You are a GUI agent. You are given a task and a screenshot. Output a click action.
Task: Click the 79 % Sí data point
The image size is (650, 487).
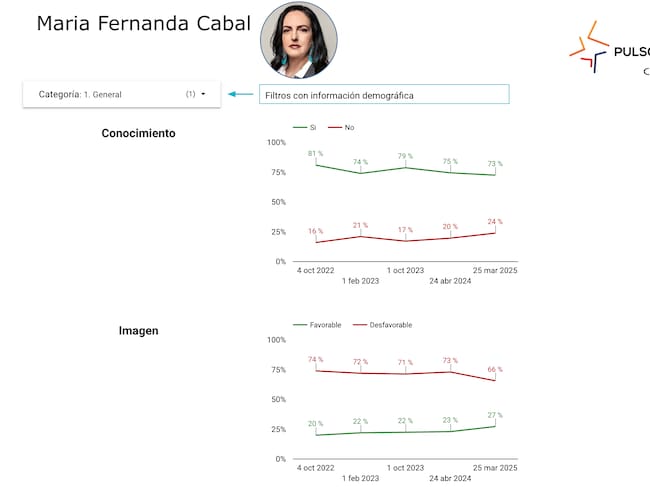405,167
